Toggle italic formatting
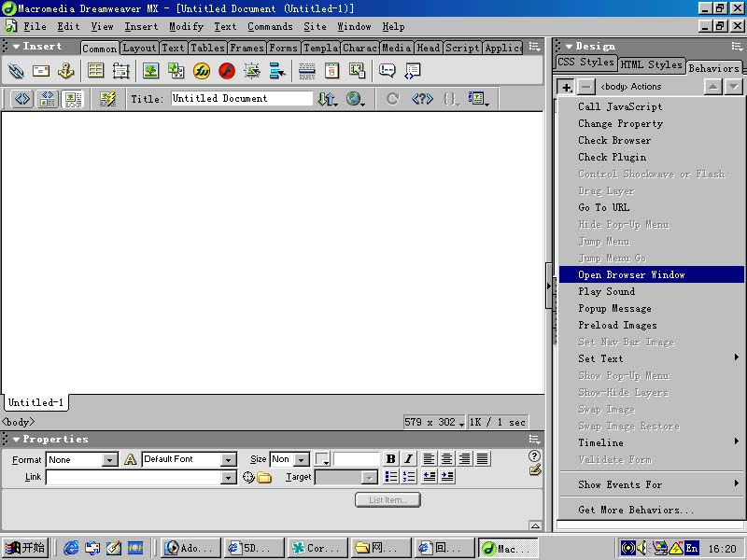This screenshot has width=747, height=560. tap(408, 459)
